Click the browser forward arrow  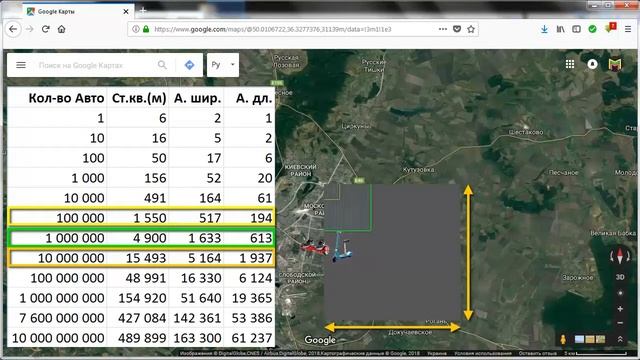(x=29, y=29)
